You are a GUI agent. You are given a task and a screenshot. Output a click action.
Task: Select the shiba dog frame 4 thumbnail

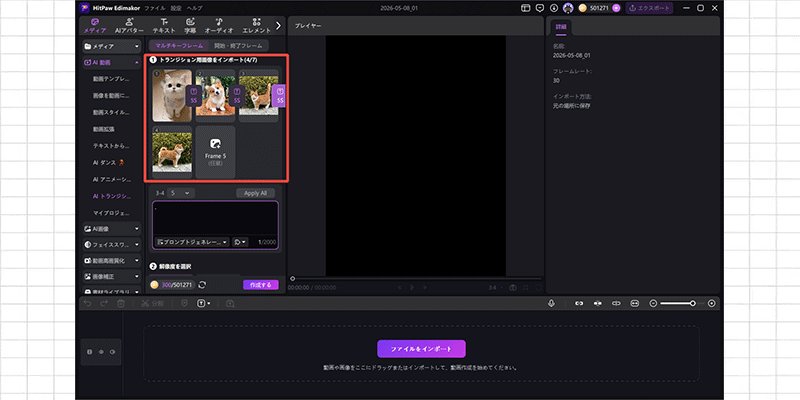pos(172,152)
